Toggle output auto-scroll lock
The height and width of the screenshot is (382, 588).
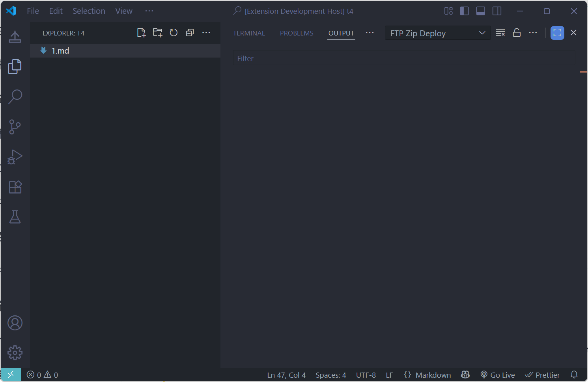(x=517, y=33)
